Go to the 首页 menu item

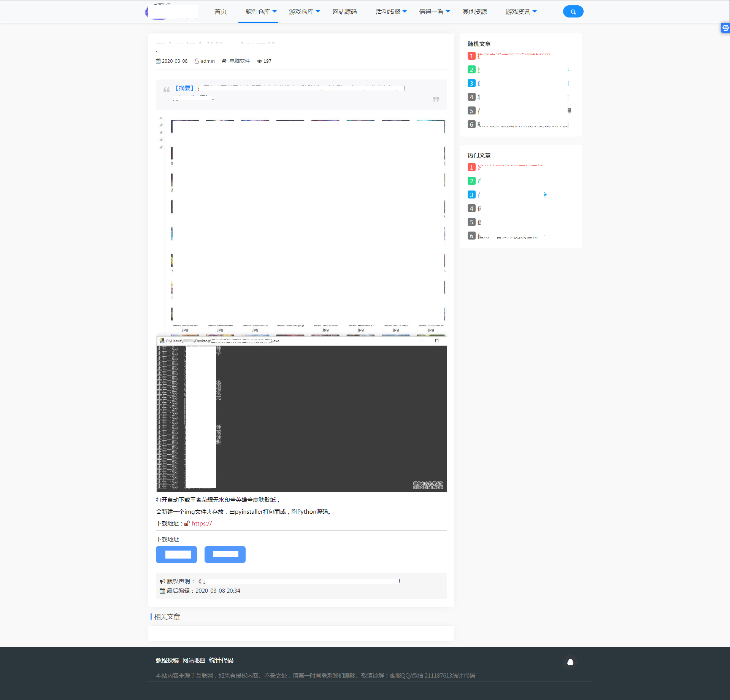click(x=221, y=12)
